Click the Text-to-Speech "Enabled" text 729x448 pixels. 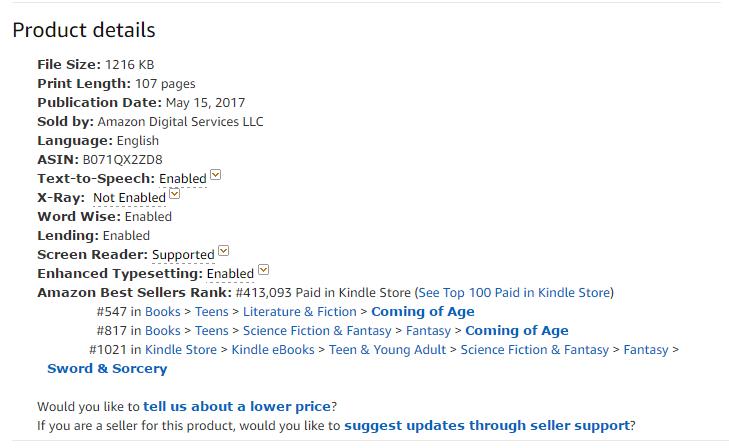click(x=183, y=179)
